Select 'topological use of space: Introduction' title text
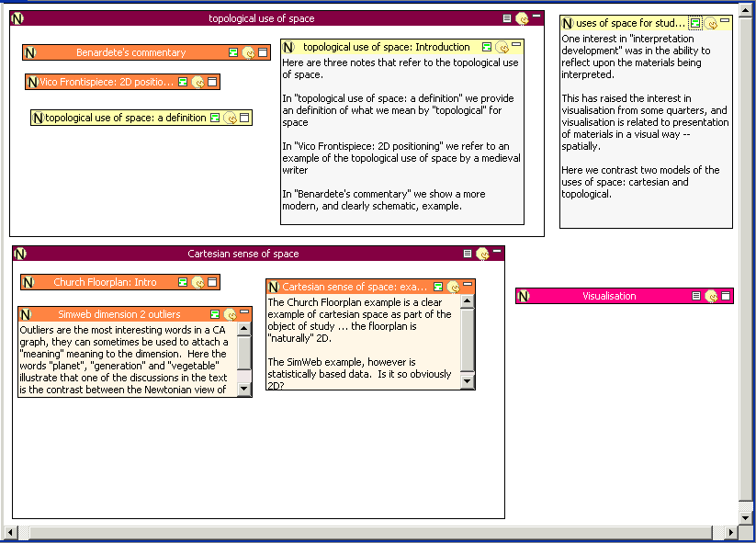756x543 pixels. click(x=387, y=47)
